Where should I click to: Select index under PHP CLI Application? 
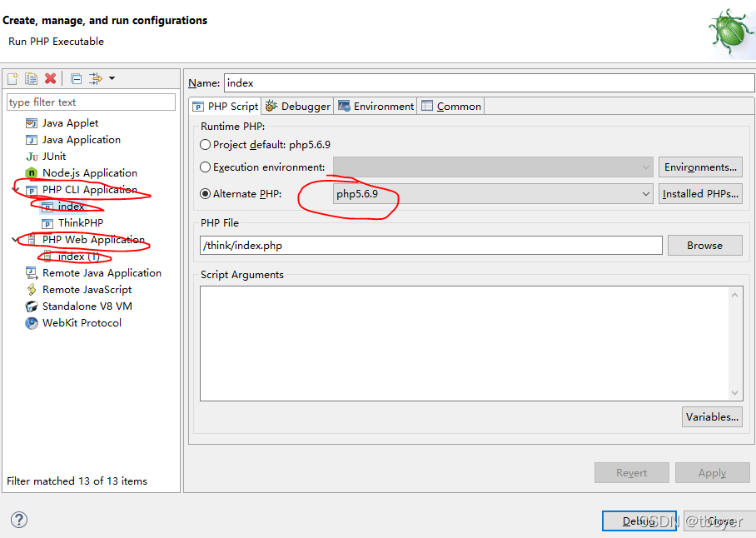point(72,207)
